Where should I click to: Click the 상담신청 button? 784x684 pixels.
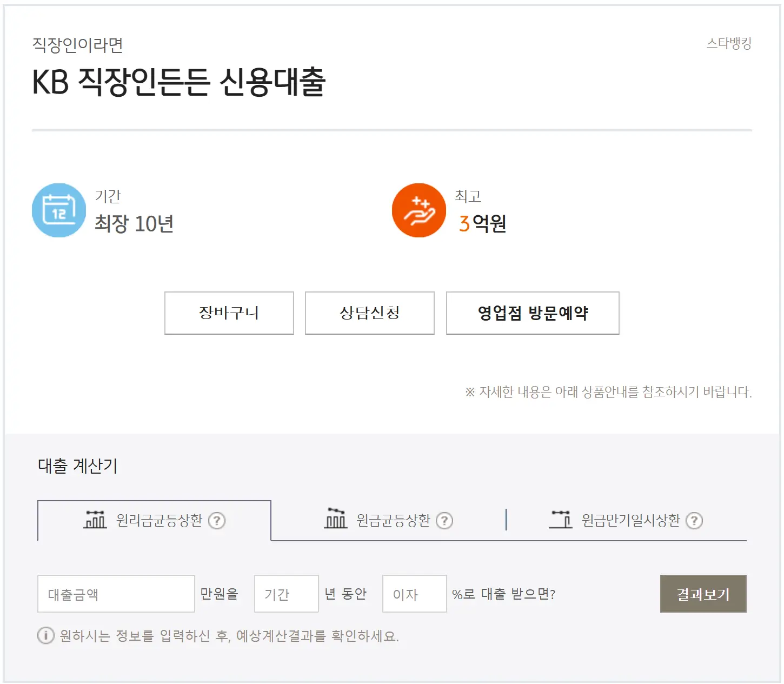click(x=370, y=313)
